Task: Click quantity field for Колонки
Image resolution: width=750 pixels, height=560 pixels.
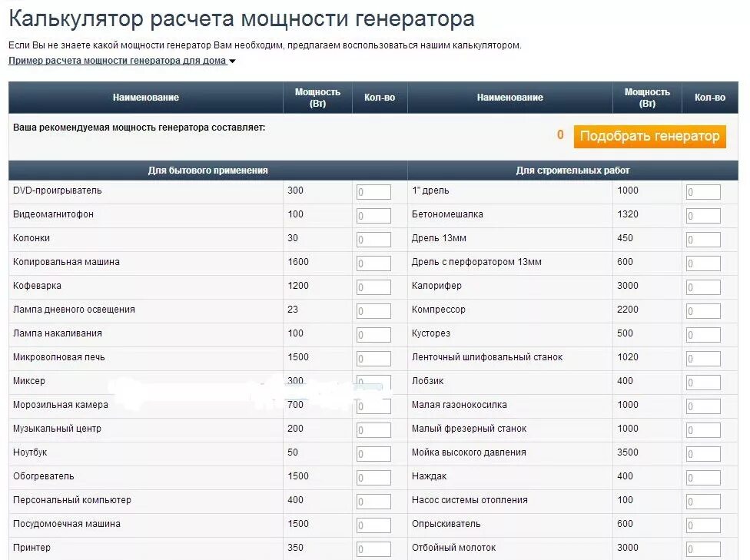Action: (x=373, y=240)
